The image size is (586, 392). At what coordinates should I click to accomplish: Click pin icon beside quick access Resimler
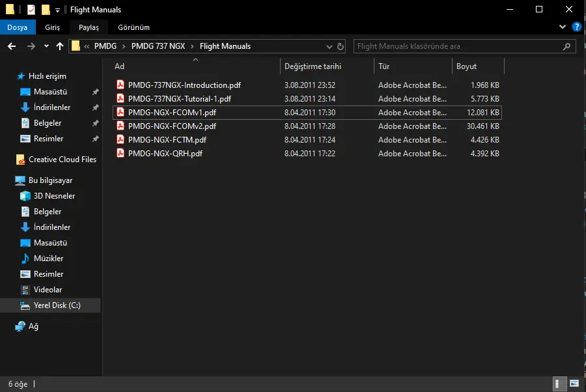point(96,139)
